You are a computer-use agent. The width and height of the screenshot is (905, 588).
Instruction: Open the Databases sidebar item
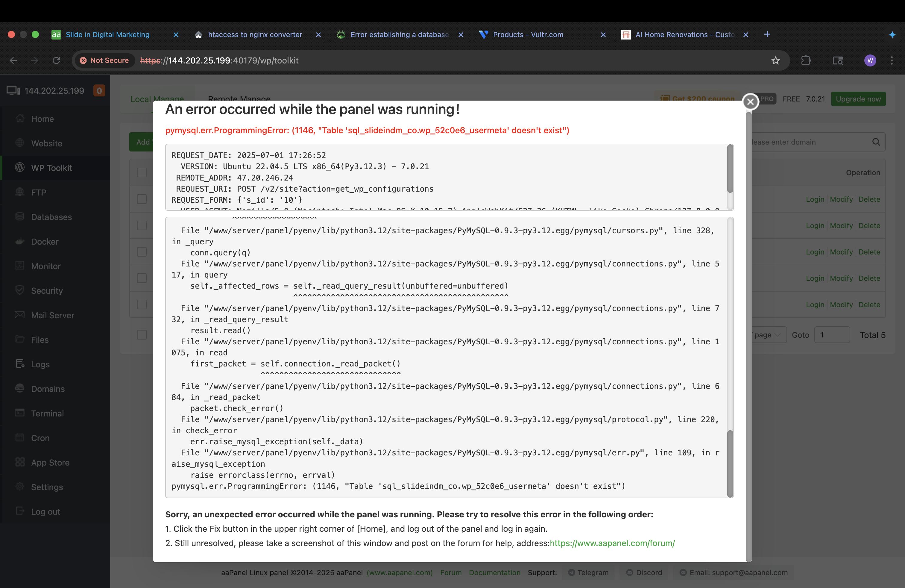(51, 217)
